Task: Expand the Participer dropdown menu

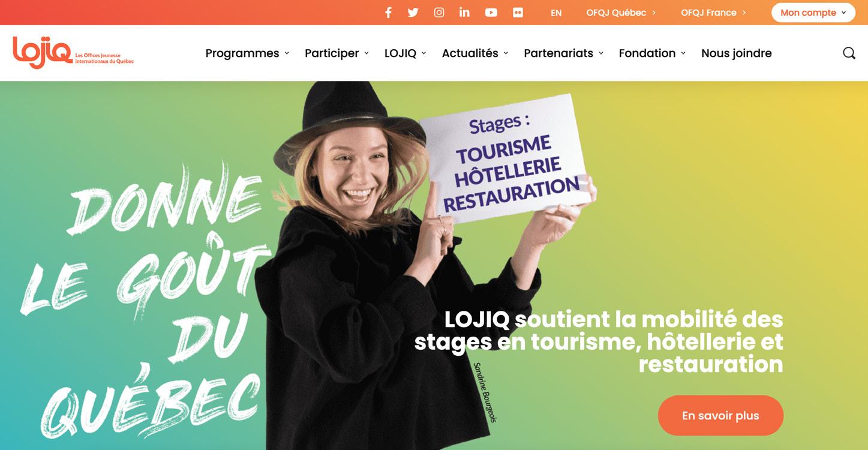Action: point(337,53)
